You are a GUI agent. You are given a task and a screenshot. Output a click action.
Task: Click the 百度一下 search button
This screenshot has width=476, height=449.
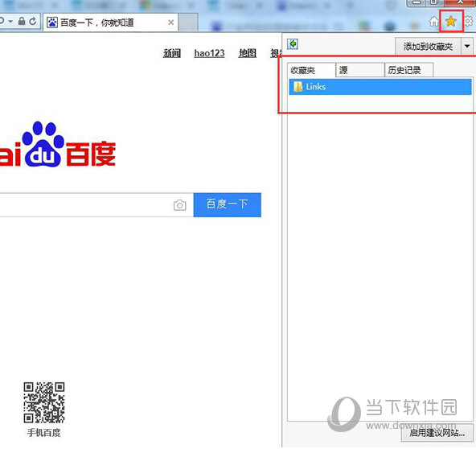[x=228, y=204]
